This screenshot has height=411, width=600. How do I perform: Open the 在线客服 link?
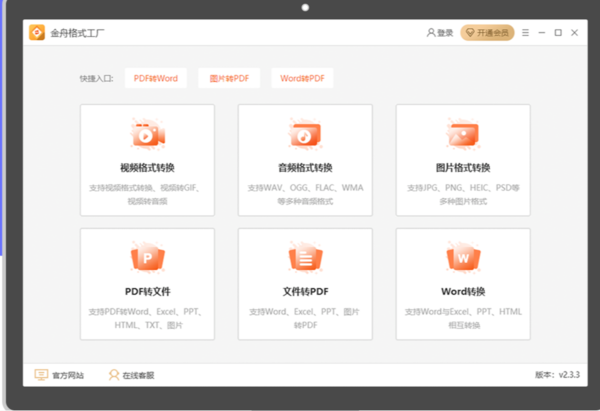(138, 376)
